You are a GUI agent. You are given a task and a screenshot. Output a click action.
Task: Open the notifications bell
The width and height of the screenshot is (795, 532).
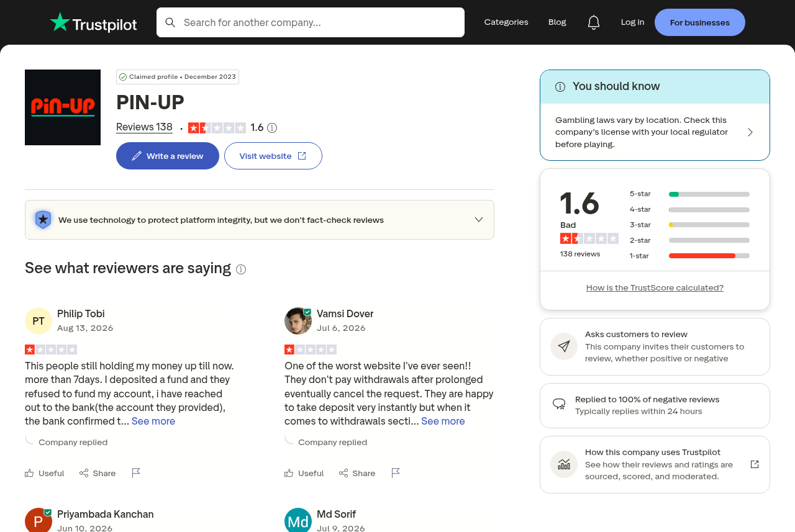click(x=594, y=22)
